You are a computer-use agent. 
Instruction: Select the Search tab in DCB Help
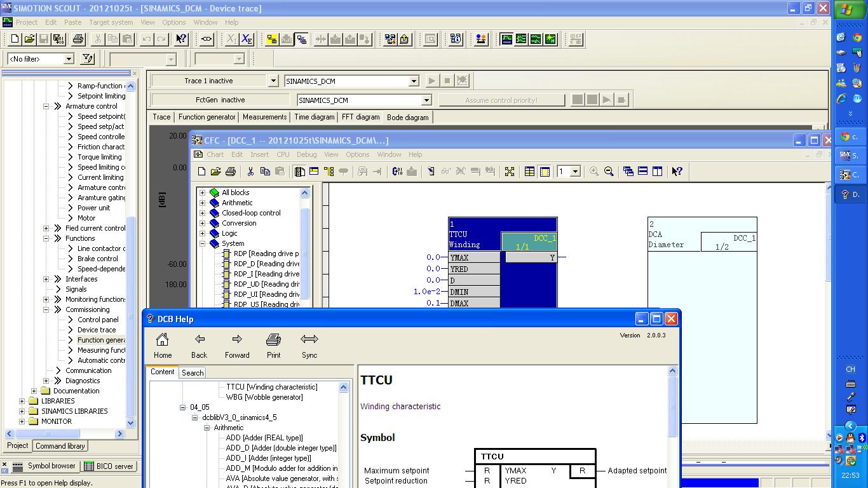tap(193, 373)
